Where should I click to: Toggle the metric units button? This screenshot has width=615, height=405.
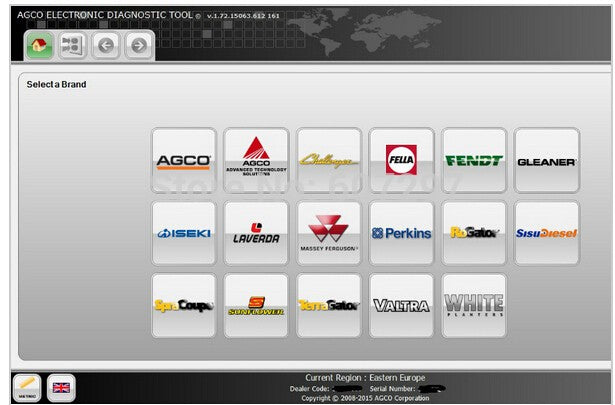(x=26, y=387)
